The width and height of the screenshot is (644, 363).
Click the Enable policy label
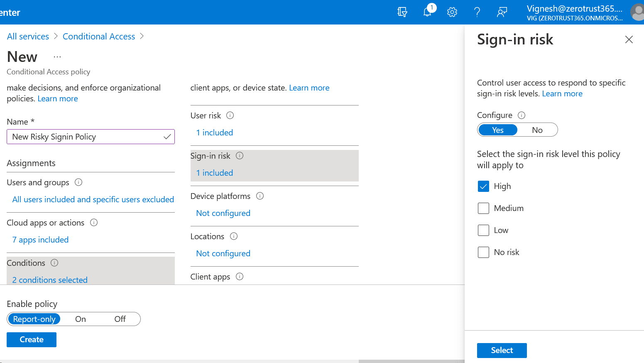coord(32,304)
